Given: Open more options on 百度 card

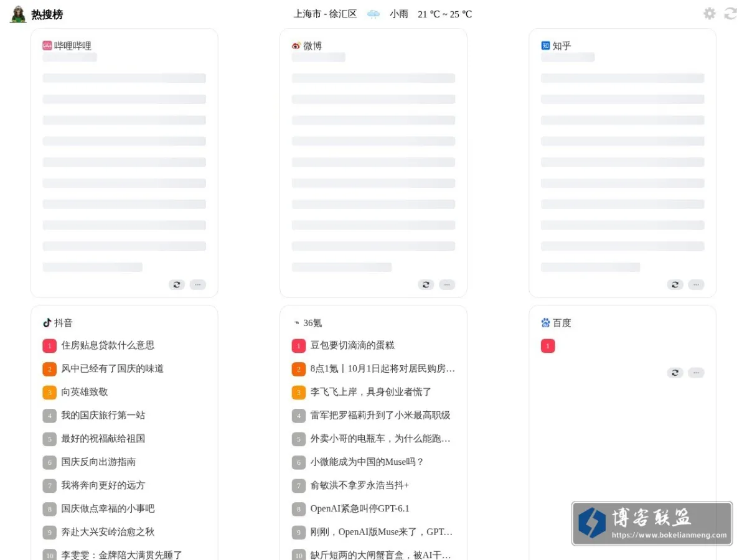Looking at the screenshot, I should point(696,373).
